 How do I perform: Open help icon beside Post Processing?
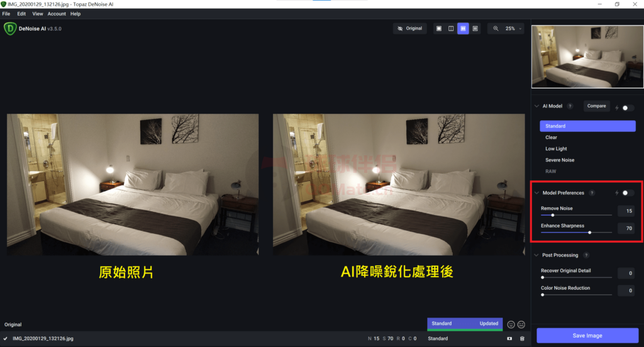tap(586, 255)
